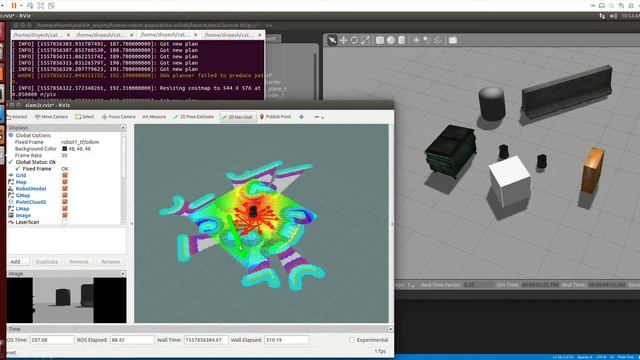This screenshot has height=360, width=640.
Task: Activate the Focus Camera tool
Action: 118,117
